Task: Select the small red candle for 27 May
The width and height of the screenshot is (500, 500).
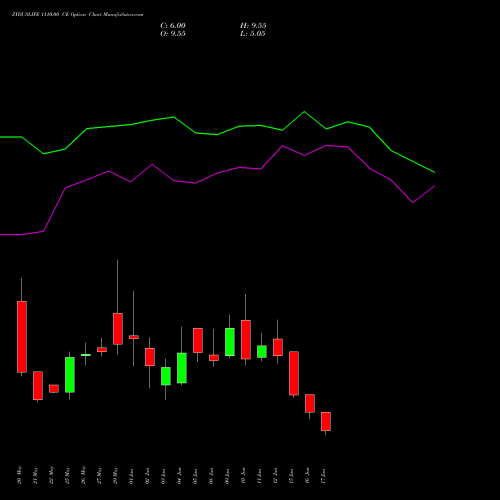Action: pyautogui.click(x=102, y=350)
